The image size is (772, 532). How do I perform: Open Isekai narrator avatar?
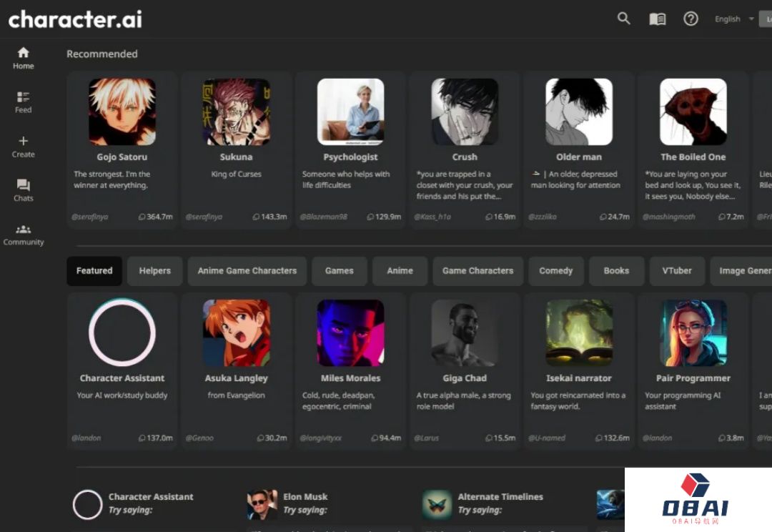[579, 333]
